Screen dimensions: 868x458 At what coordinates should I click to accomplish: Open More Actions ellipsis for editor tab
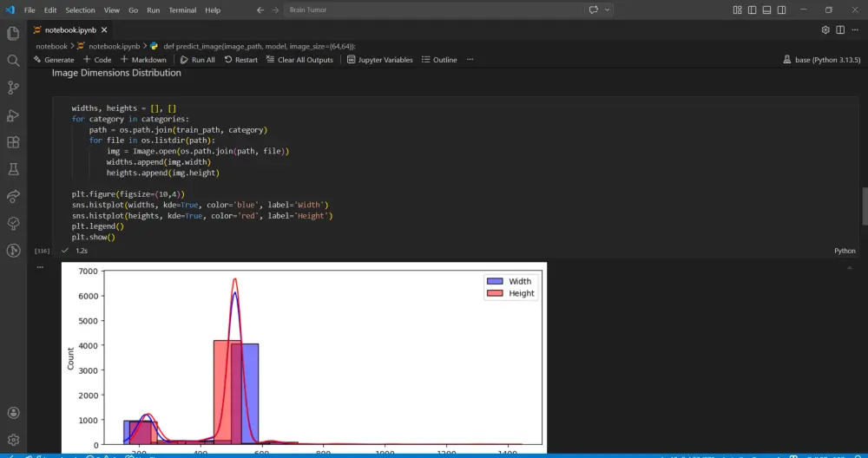(855, 29)
